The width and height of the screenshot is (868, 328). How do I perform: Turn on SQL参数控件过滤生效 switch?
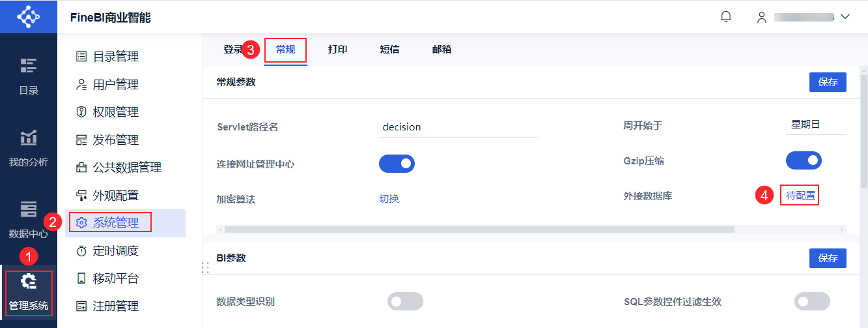pyautogui.click(x=812, y=301)
